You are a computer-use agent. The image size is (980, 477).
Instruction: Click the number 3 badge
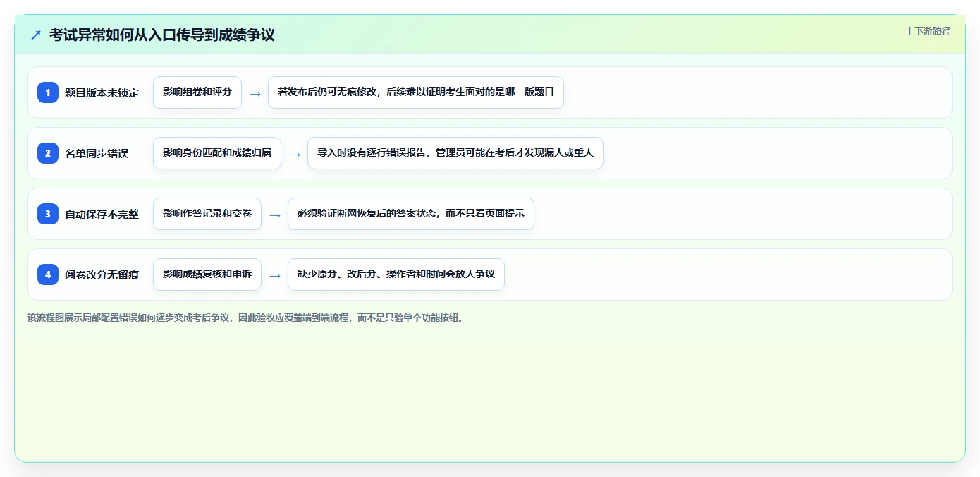[48, 214]
